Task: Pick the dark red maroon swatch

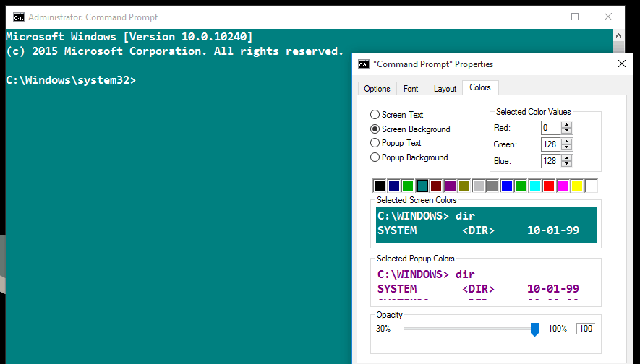Action: coord(436,186)
